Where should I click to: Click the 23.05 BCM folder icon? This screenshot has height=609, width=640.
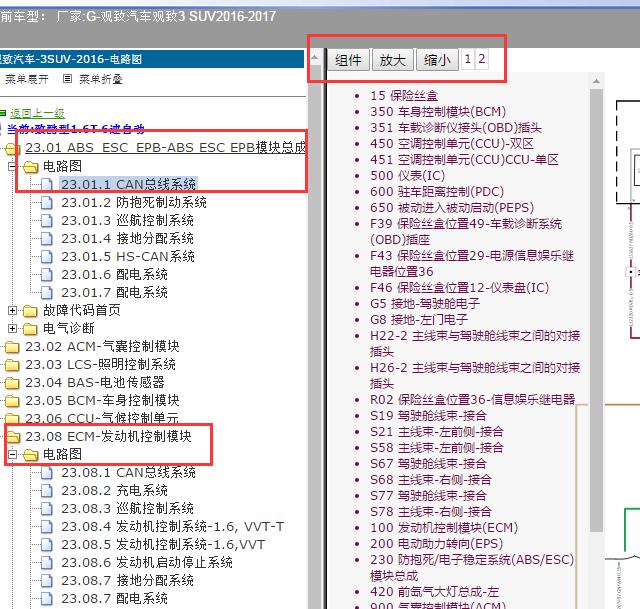[x=12, y=401]
